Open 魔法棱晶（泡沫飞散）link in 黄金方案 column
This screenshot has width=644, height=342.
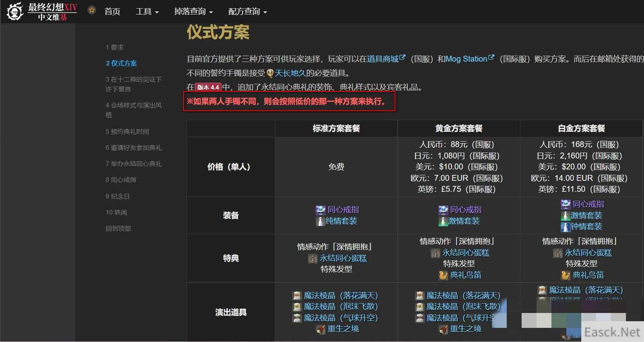click(x=463, y=306)
